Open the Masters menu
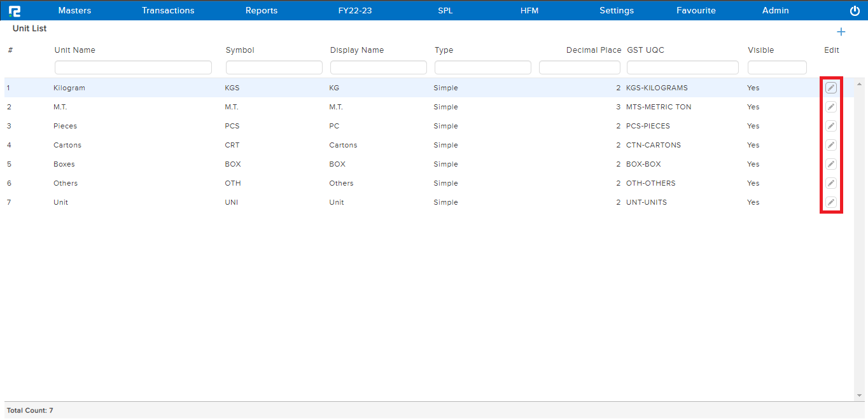The height and width of the screenshot is (419, 868). click(x=74, y=11)
